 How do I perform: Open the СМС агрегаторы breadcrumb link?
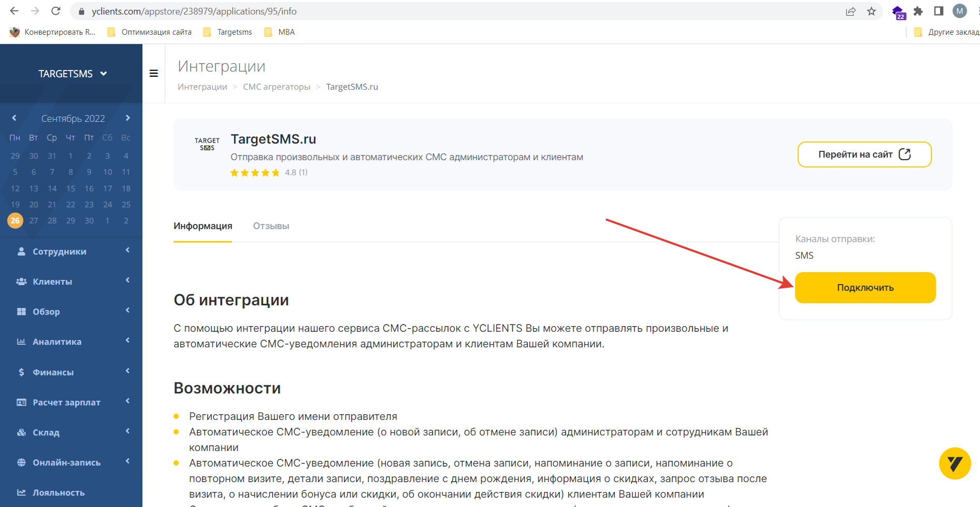click(x=277, y=87)
